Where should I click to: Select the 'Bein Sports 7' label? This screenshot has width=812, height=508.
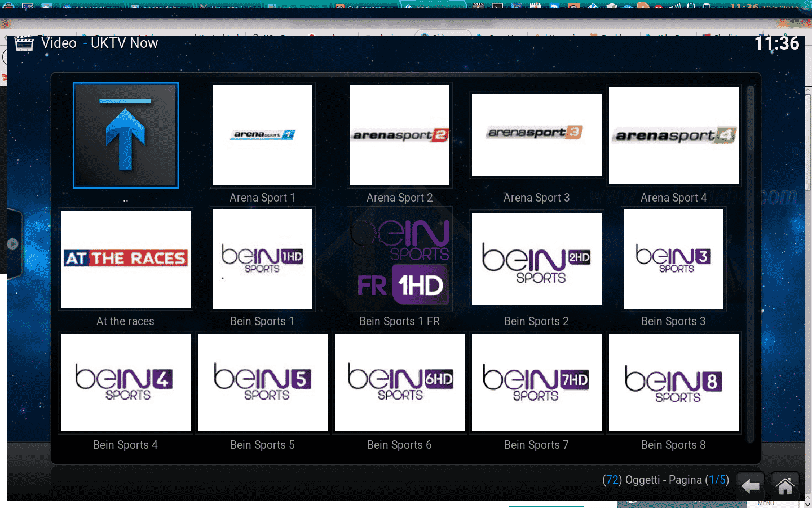coord(536,445)
